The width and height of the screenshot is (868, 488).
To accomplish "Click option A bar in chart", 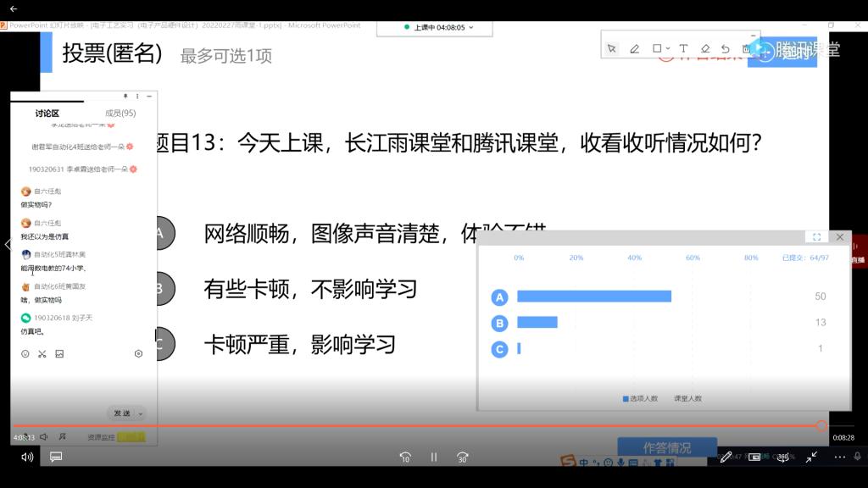I will click(594, 297).
